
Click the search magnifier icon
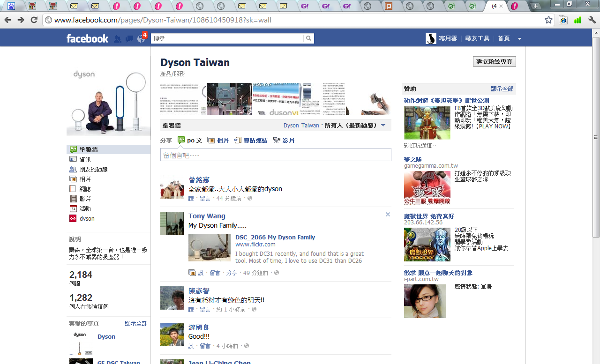[x=309, y=38]
